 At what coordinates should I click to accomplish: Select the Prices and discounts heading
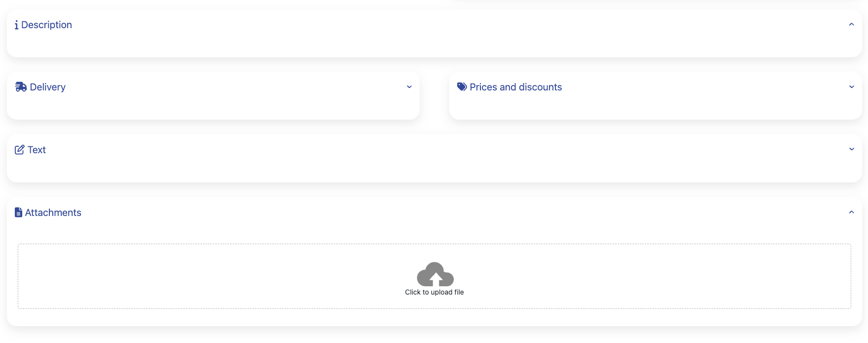[x=515, y=87]
